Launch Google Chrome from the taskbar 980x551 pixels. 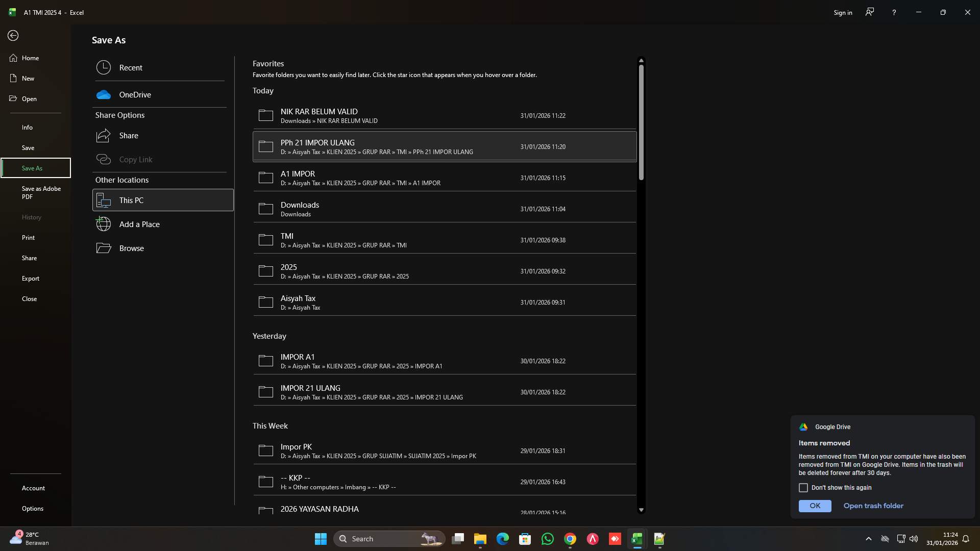570,538
